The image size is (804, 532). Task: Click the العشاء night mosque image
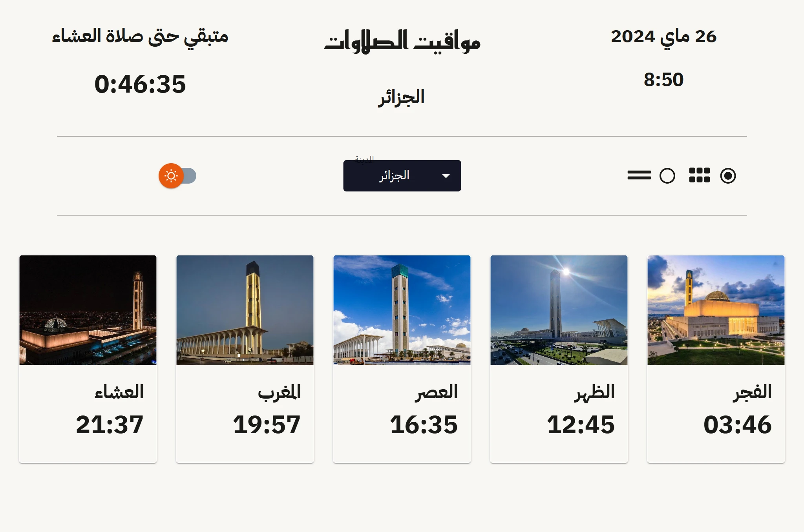pyautogui.click(x=88, y=310)
